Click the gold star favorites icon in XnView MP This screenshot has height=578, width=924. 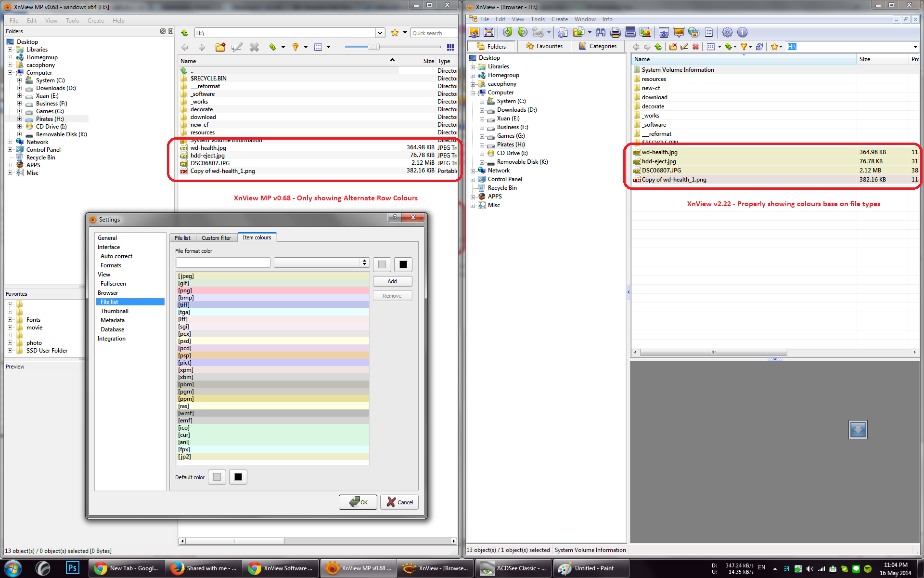click(395, 33)
